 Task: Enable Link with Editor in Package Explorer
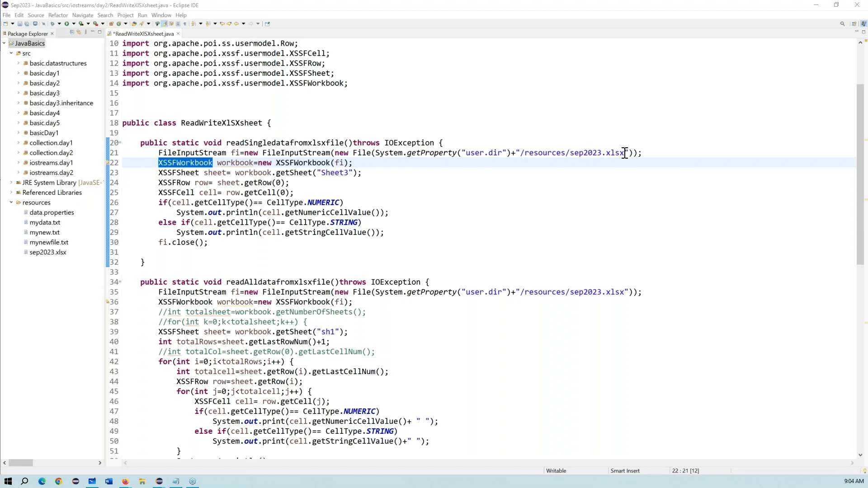pos(79,33)
